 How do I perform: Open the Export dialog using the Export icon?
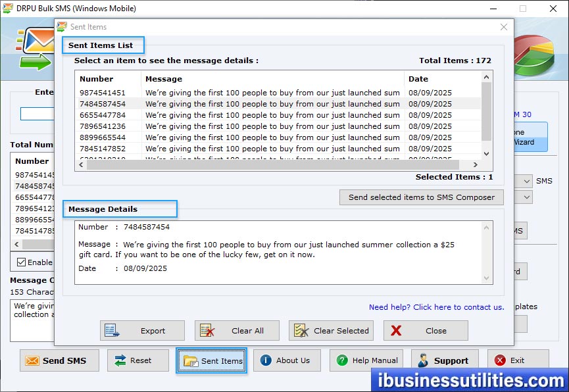click(112, 330)
